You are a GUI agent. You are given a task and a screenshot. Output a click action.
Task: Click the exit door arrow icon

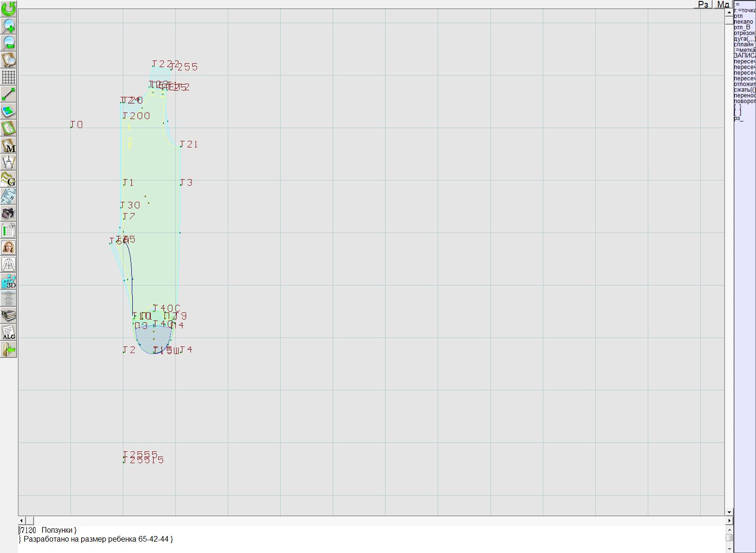[x=9, y=349]
